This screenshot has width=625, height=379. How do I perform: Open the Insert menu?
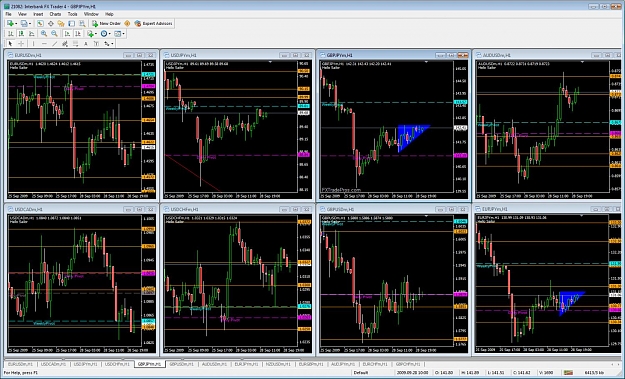click(x=38, y=14)
